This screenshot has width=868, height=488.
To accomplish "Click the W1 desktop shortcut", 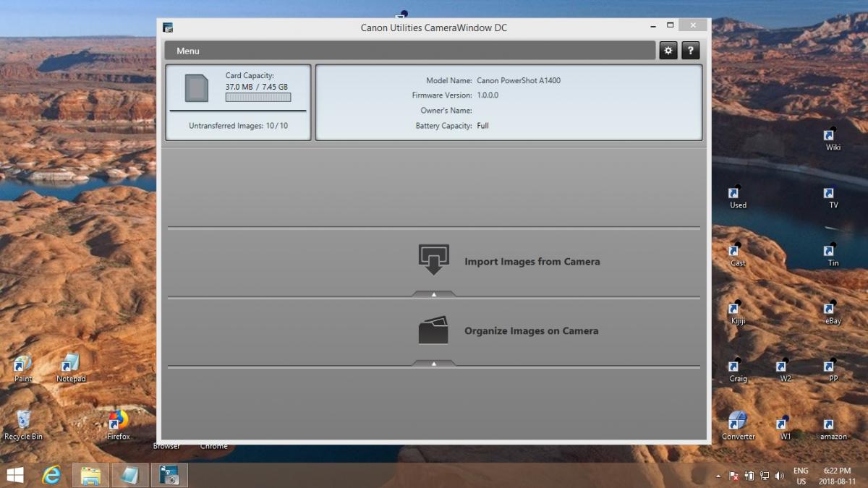I will click(x=785, y=428).
